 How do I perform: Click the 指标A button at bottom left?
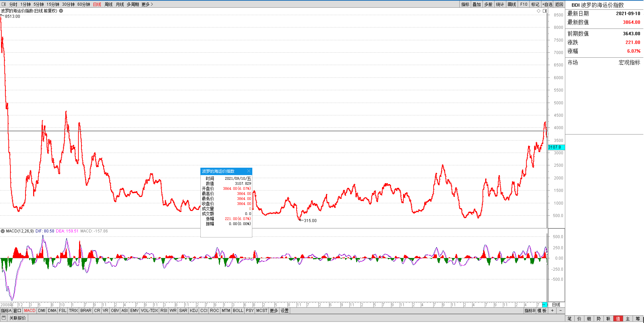pyautogui.click(x=6, y=311)
